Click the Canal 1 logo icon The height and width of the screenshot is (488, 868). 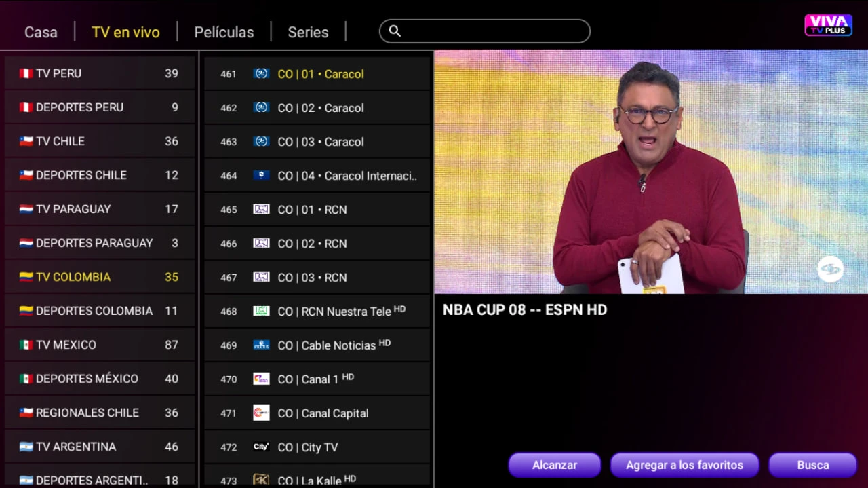coord(261,379)
